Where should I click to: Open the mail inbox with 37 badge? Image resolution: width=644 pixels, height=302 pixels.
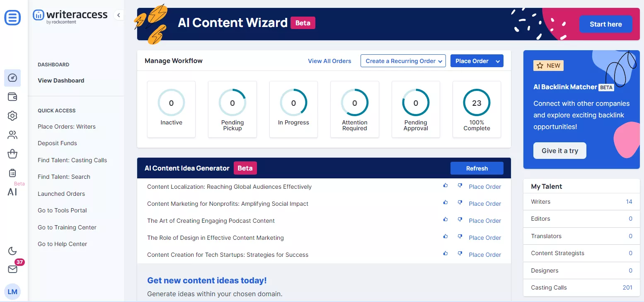12,269
